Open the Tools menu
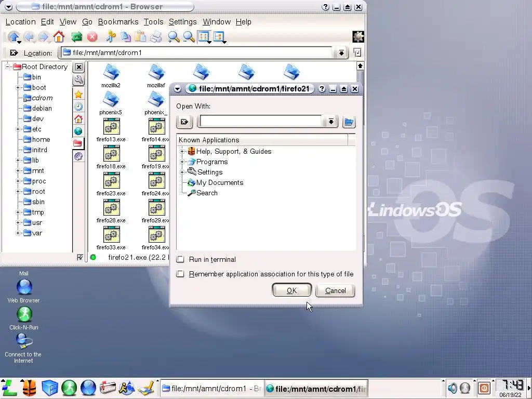Image resolution: width=532 pixels, height=399 pixels. click(153, 22)
